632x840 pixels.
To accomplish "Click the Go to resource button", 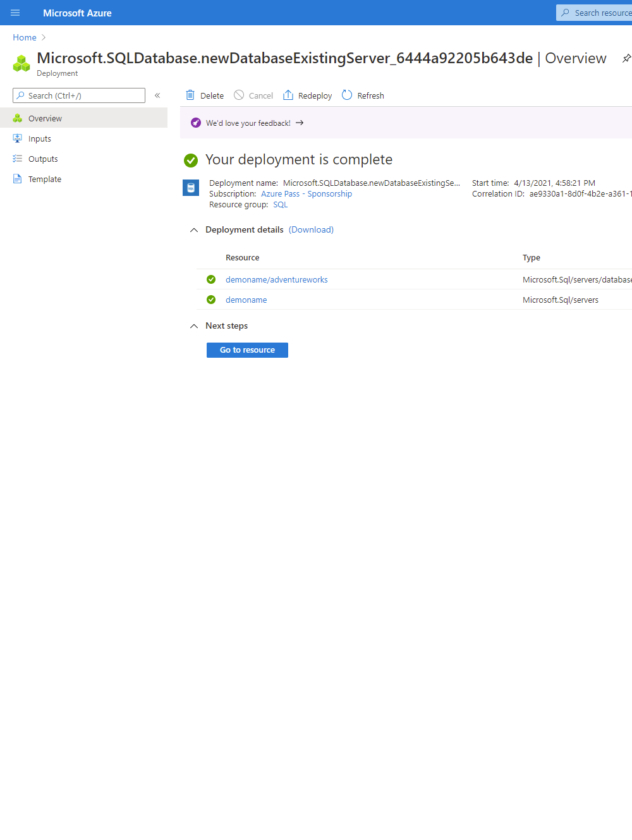I will pos(247,350).
